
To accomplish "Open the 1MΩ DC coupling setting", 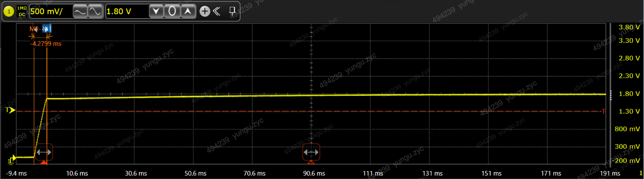I will 22,12.
